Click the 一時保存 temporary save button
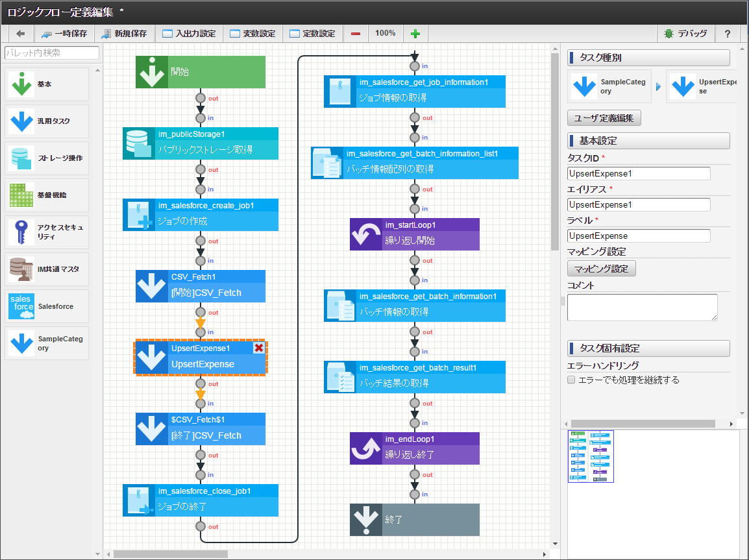 click(64, 34)
